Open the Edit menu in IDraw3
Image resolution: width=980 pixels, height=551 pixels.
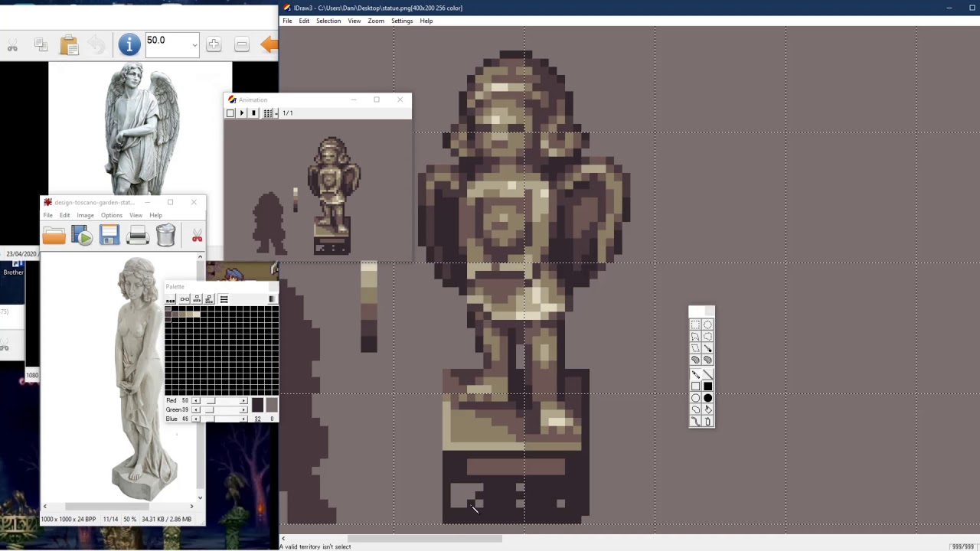coord(304,21)
